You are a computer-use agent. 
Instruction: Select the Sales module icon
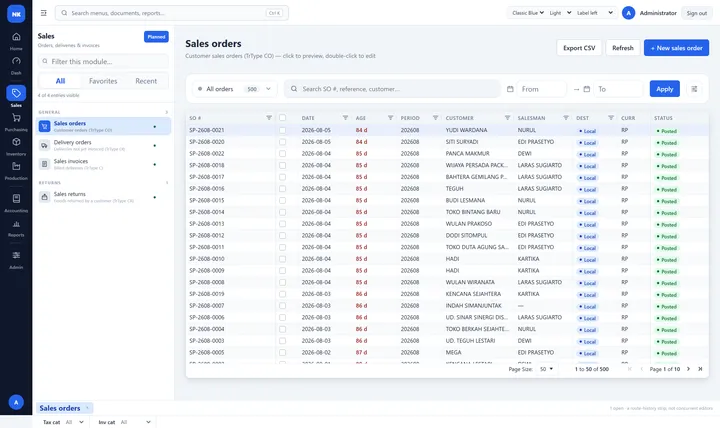pos(16,93)
